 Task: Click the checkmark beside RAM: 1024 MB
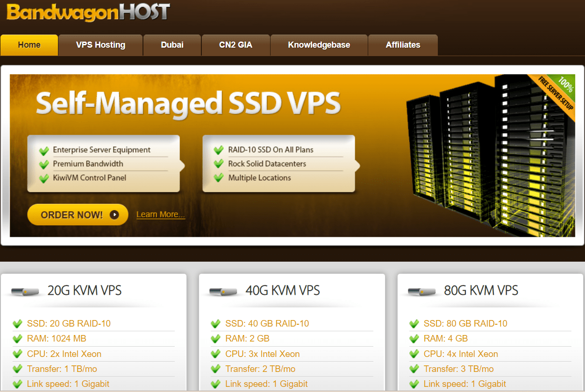[18, 339]
